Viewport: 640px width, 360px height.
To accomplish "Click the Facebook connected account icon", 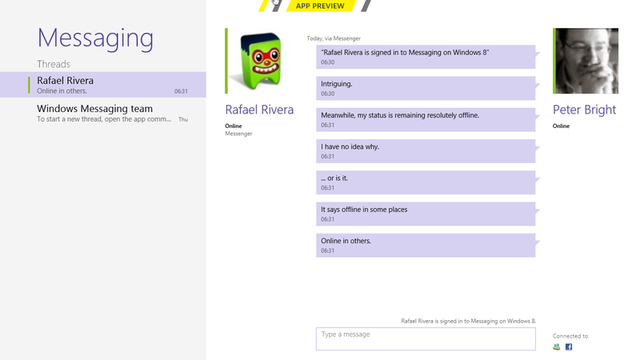I will point(569,347).
